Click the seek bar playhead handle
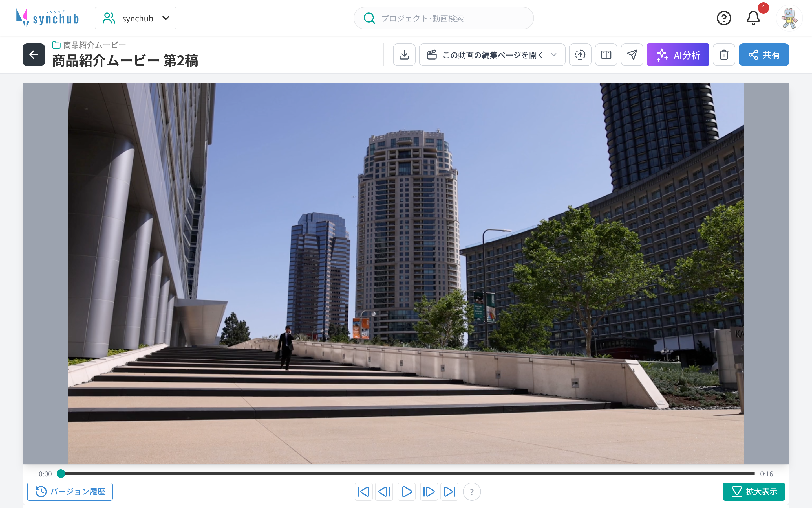This screenshot has height=508, width=812. click(61, 473)
